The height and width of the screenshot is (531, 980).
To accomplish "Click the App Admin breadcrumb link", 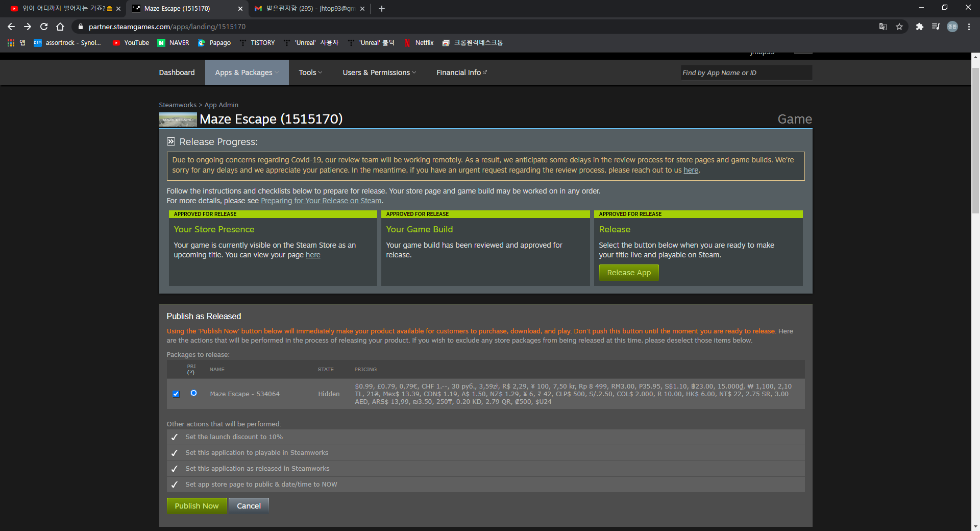I will (222, 105).
